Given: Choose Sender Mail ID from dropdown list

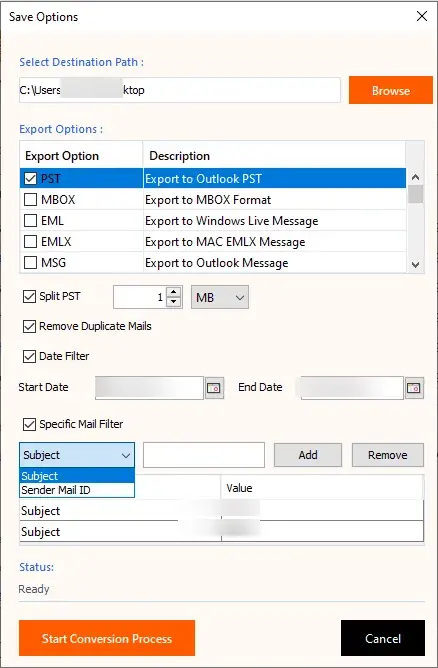Looking at the screenshot, I should tap(77, 490).
